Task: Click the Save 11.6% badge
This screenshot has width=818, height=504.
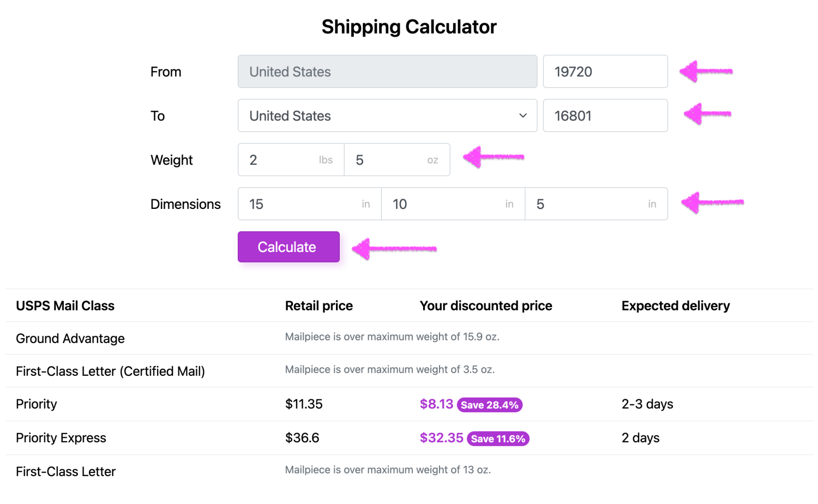Action: click(x=498, y=439)
